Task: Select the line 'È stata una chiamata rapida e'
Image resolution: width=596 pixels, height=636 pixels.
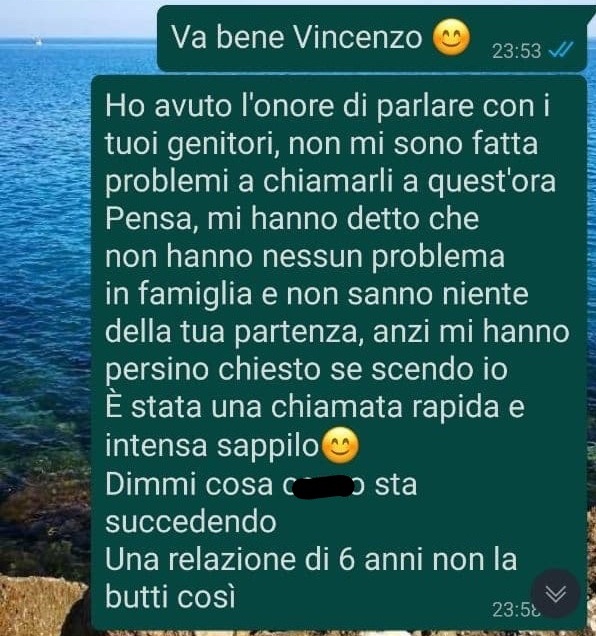Action: (x=315, y=406)
